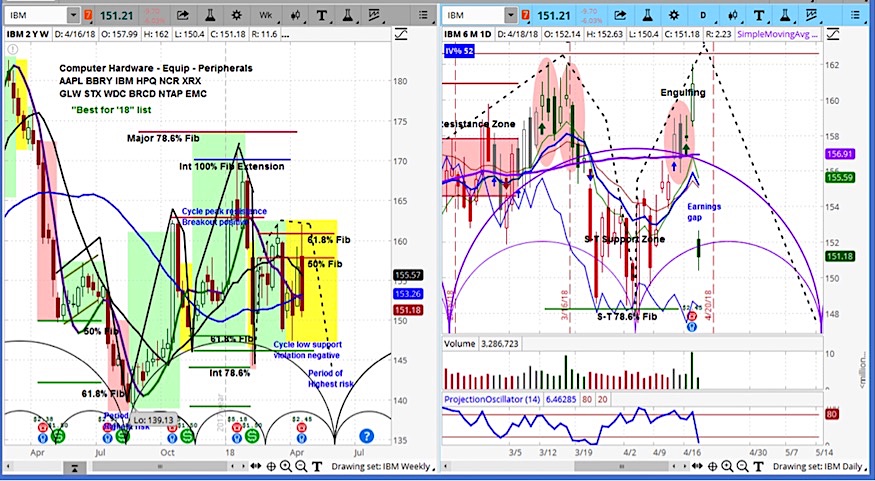The image size is (875, 481).
Task: Open Wk timeframe selector in left chart
Action: coord(266,15)
